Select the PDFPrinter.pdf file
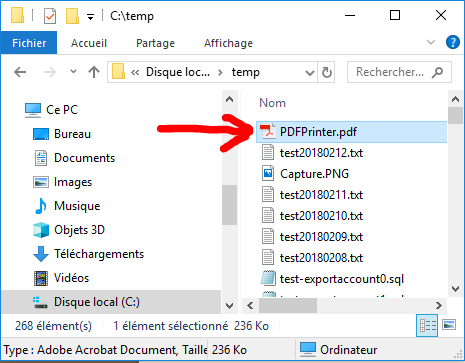Image resolution: width=465 pixels, height=363 pixels. (351, 132)
